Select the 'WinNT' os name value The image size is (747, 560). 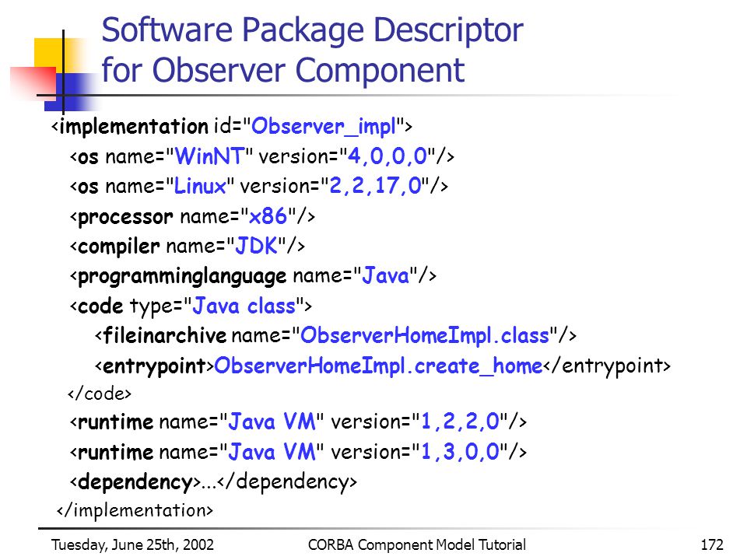[x=209, y=156]
